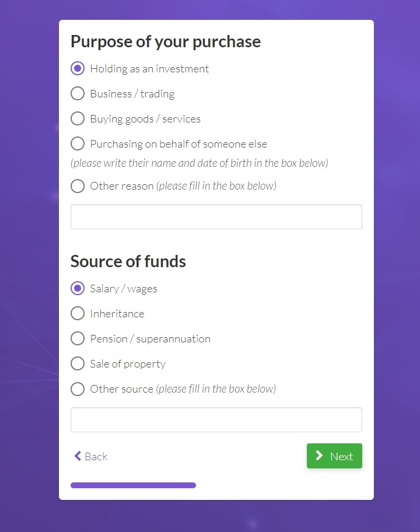Screen dimensions: 420x532
Task: Click the left chevron icon beside Back
Action: 76,456
